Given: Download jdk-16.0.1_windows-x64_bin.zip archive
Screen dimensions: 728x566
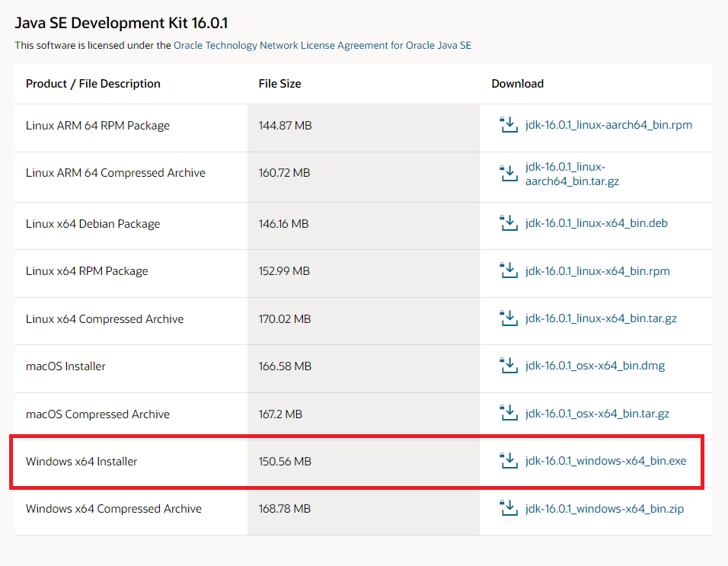Looking at the screenshot, I should point(605,508).
